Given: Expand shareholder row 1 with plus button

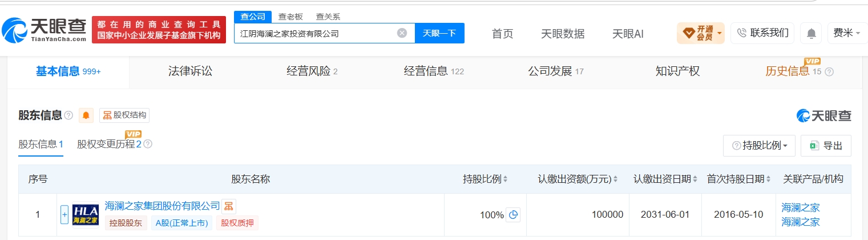Looking at the screenshot, I should point(64,215).
